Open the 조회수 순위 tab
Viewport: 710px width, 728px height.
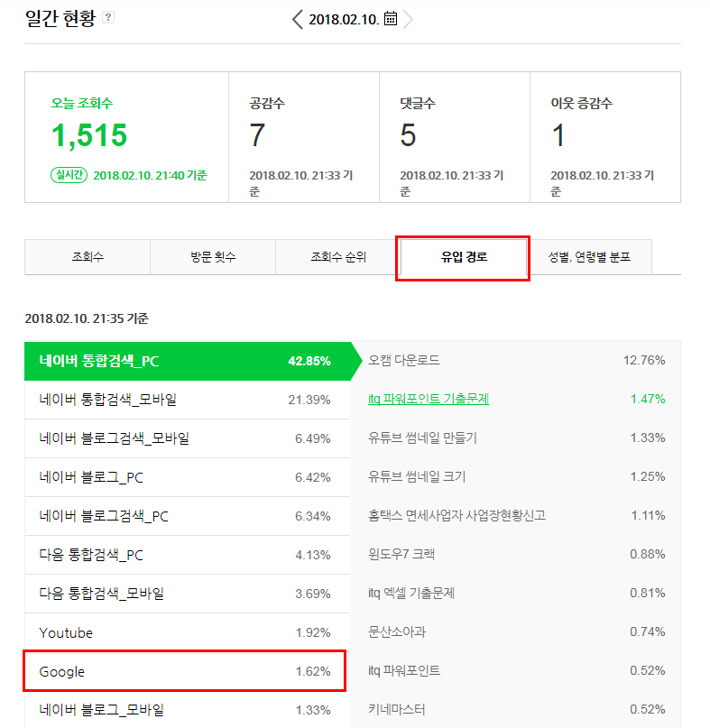tap(337, 257)
